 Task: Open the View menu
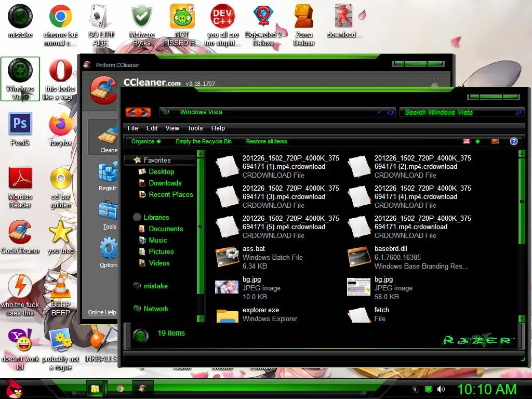172,128
